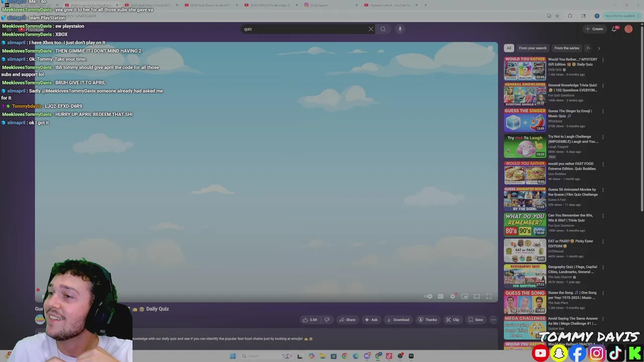Open the Create menu
644x362 pixels.
(594, 29)
